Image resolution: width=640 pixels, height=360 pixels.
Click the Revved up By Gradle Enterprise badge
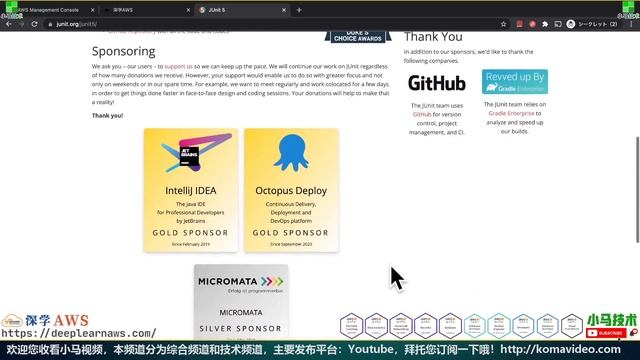click(x=515, y=82)
